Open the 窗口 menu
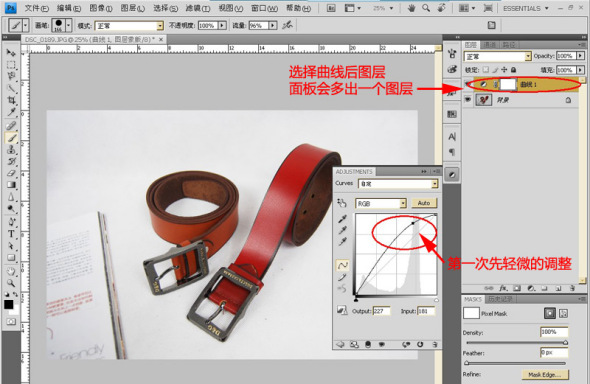 [264, 8]
